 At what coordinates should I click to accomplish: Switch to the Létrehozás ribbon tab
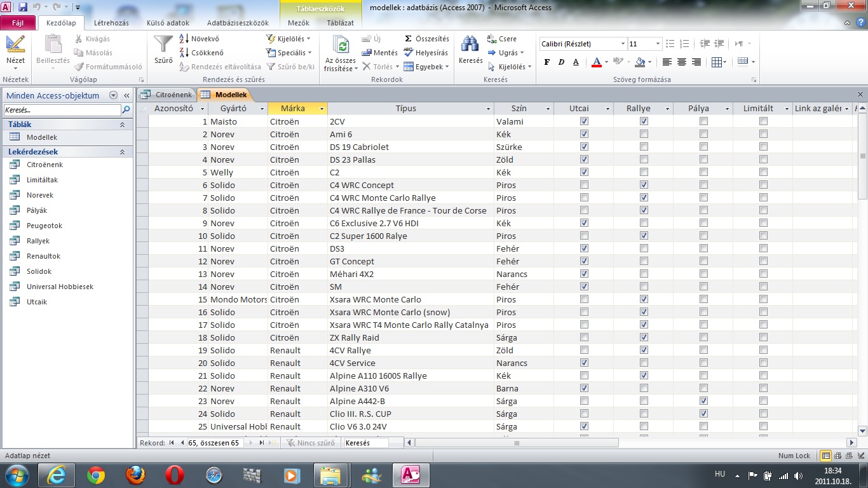coord(111,23)
